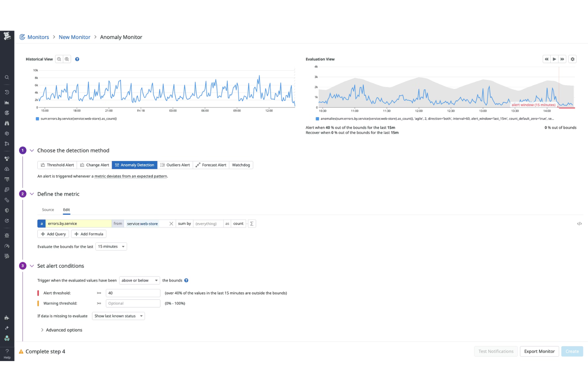Click New Monitor in the breadcrumb
The width and height of the screenshot is (588, 392).
[74, 37]
